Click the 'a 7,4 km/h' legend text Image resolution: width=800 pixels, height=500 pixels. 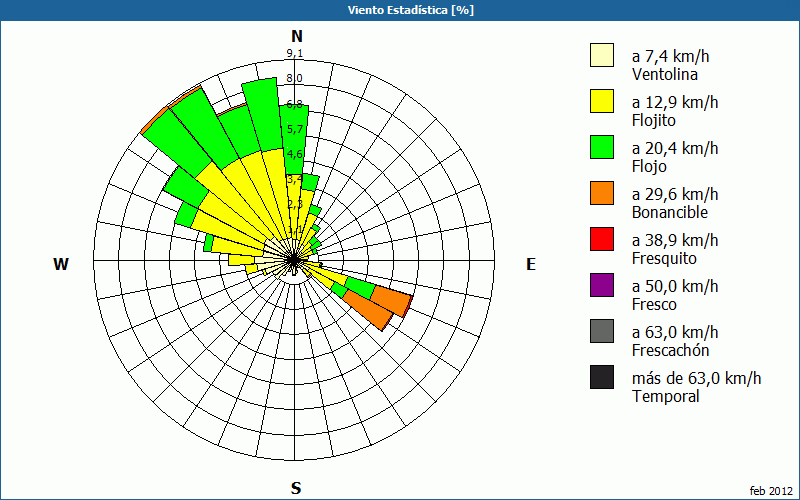point(670,56)
